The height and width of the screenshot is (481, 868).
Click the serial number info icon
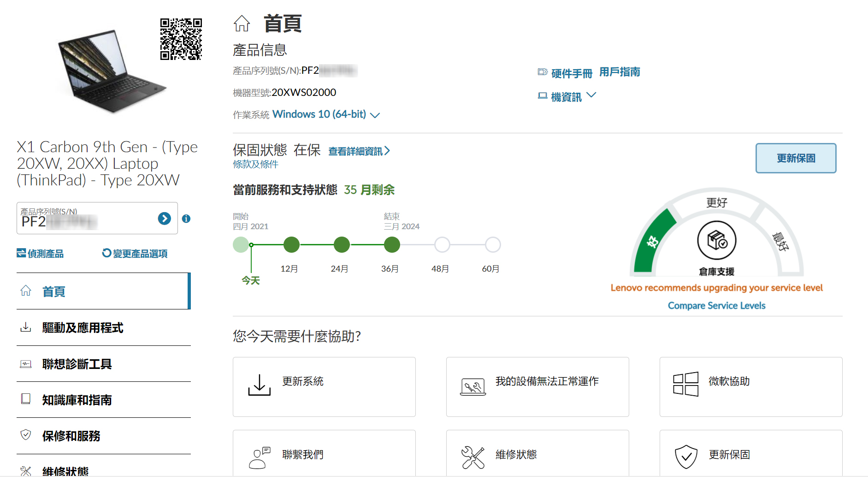[x=186, y=219]
